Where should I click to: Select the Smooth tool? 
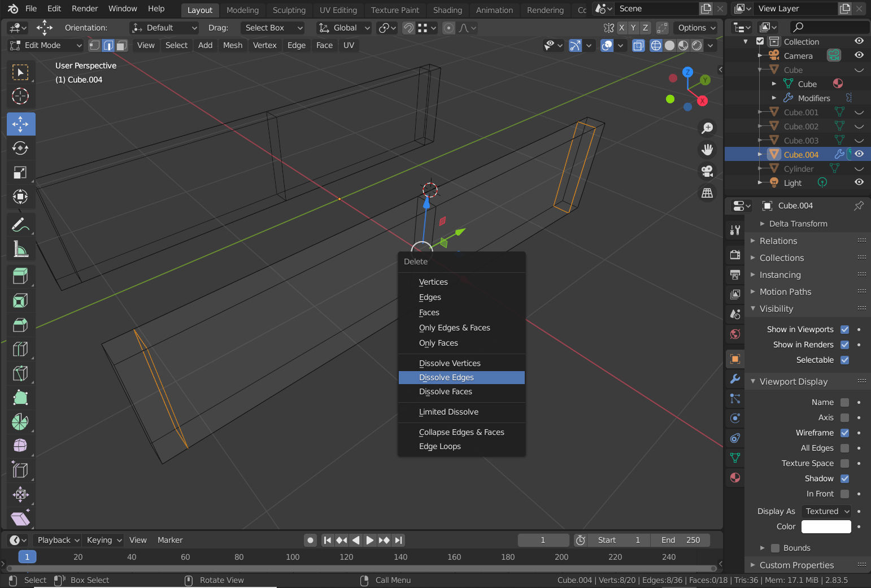pos(20,446)
